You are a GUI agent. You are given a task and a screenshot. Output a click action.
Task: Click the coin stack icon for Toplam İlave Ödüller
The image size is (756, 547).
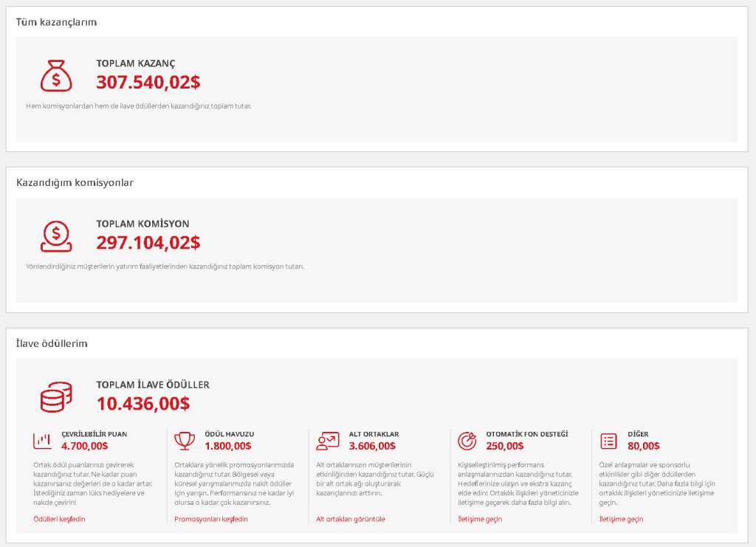coord(56,397)
